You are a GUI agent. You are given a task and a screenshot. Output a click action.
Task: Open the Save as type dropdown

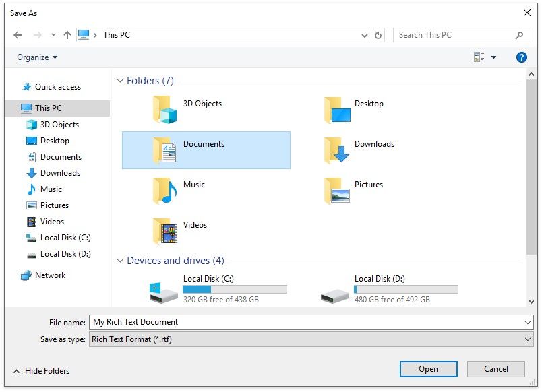(x=311, y=339)
